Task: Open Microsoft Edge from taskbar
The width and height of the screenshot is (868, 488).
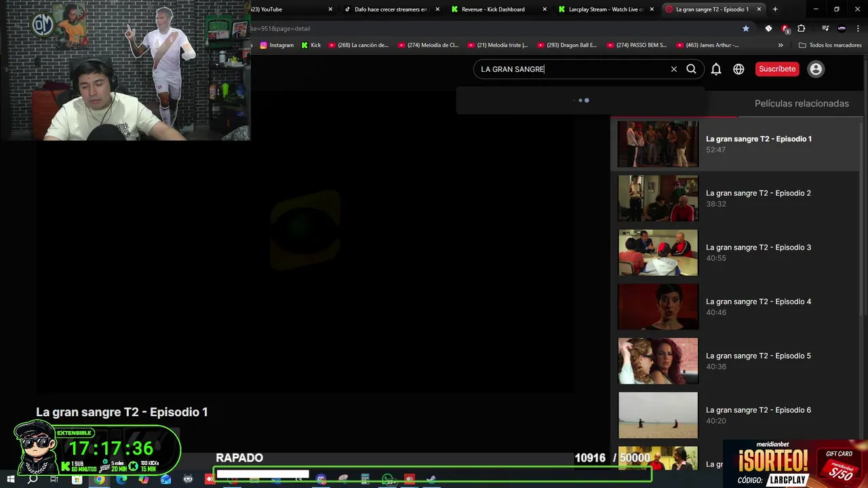Action: [121, 479]
